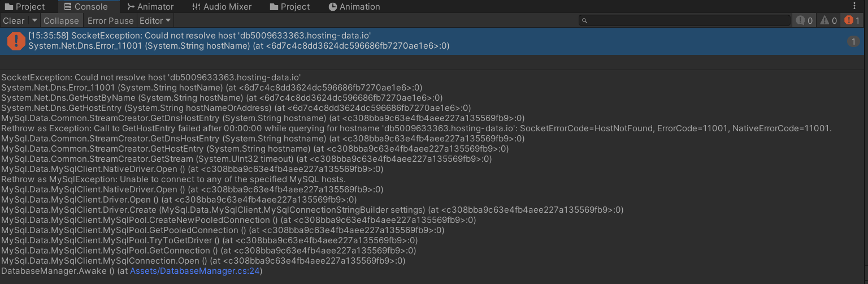The width and height of the screenshot is (868, 284).
Task: Click 'MySqlConnection.Open ()' stack trace line
Action: 203,261
